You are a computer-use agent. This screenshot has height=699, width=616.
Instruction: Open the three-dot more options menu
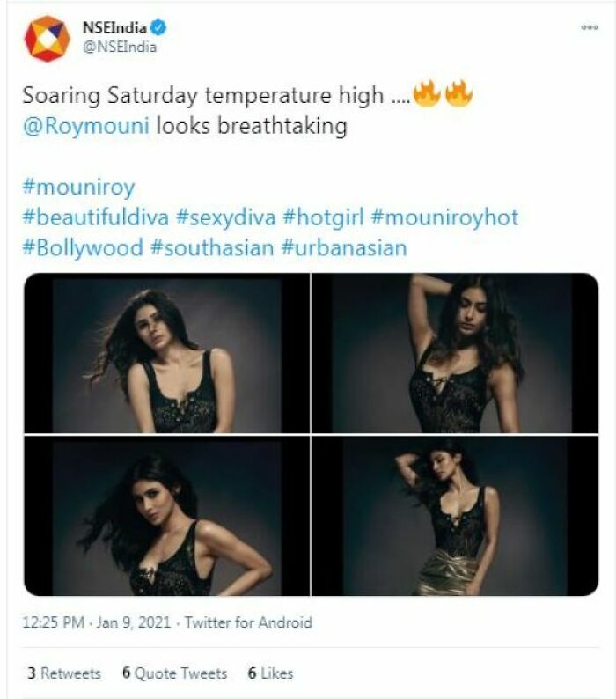[x=589, y=28]
